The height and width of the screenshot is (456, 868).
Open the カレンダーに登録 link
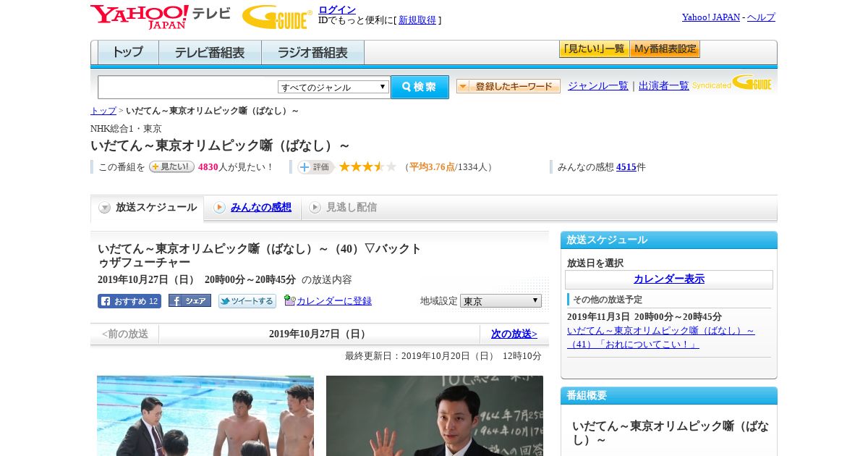pos(334,301)
